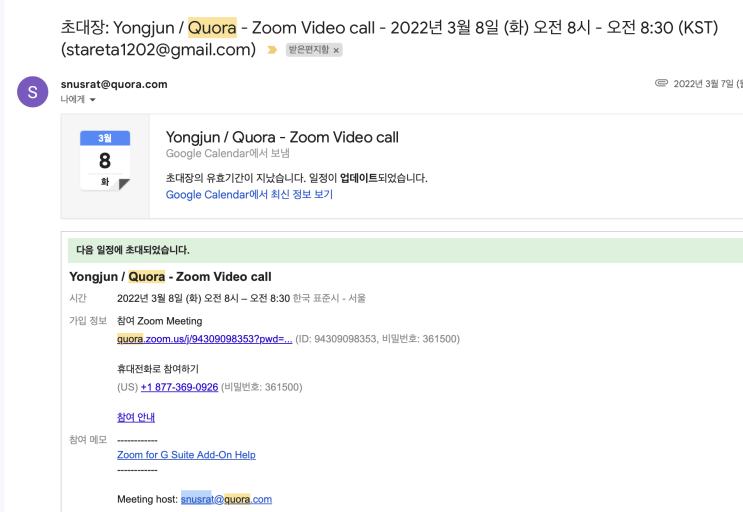Open the sender avatar with letter S
This screenshot has width=743, height=512.
[x=32, y=92]
